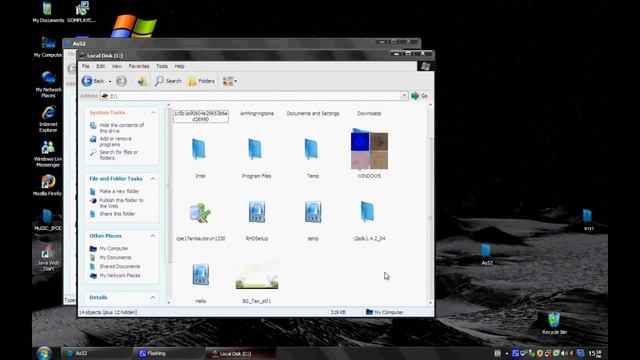640x360 pixels.
Task: Switch to Flashing taskbar button
Action: tap(168, 353)
